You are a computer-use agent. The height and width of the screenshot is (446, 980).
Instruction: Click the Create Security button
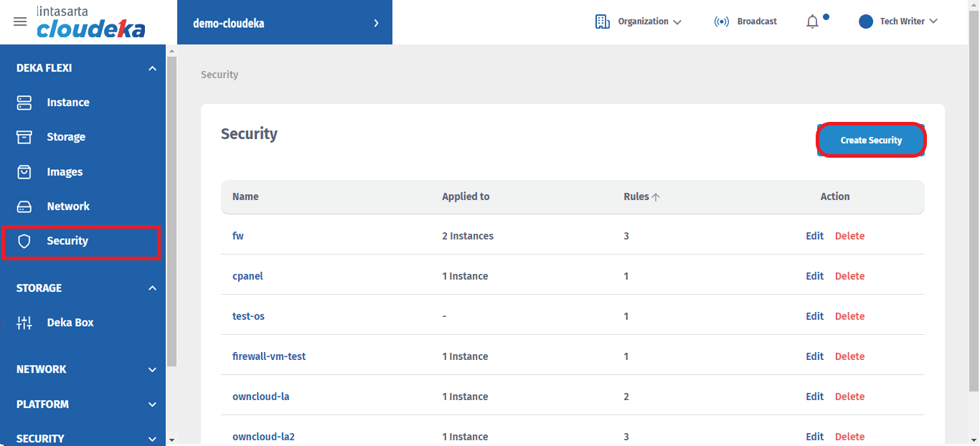870,140
